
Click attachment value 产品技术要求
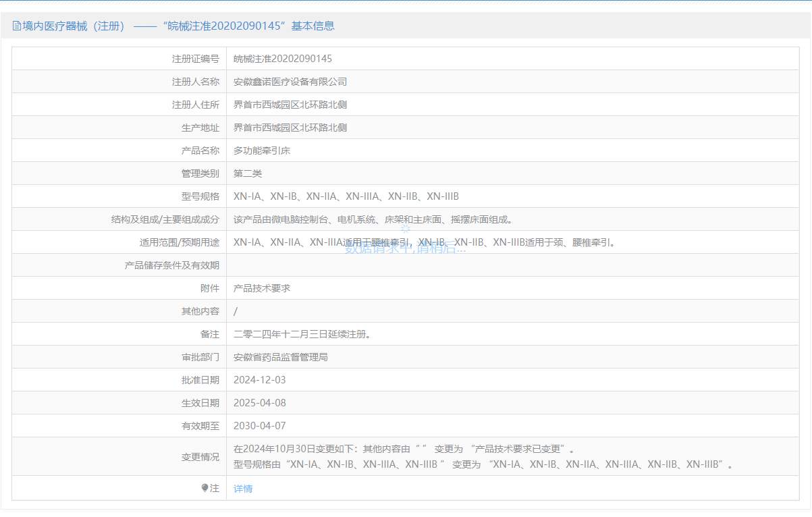coord(262,288)
